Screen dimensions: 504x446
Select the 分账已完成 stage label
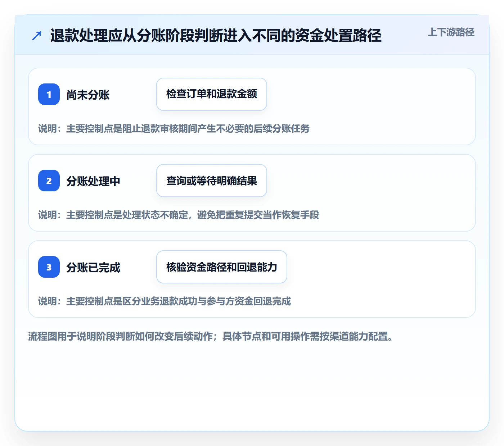(x=93, y=267)
